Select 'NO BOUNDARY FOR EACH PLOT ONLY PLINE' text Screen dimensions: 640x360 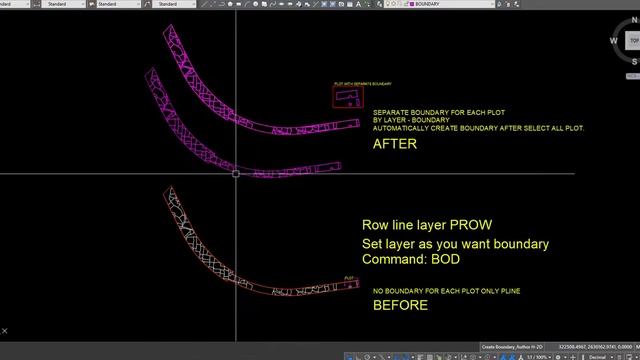pos(447,291)
